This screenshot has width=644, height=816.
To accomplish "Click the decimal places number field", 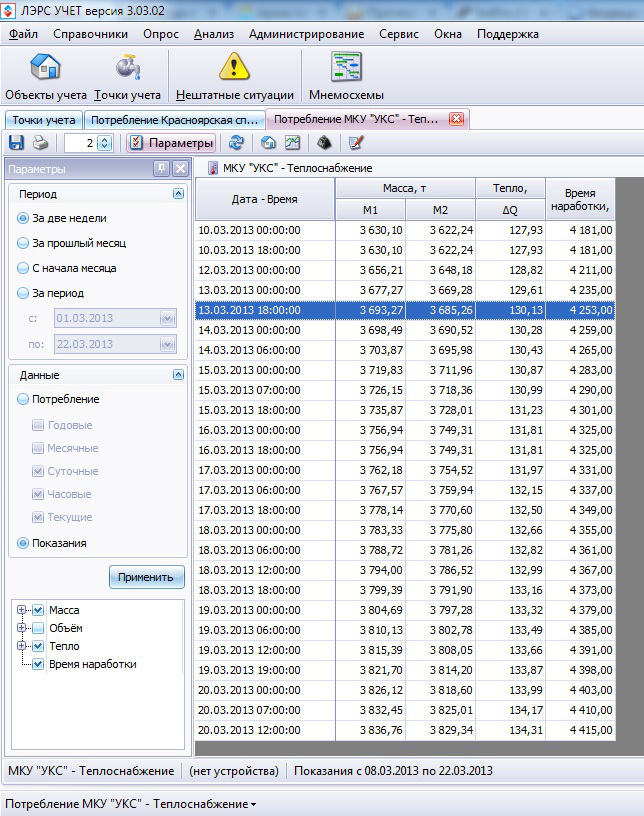I will 81,143.
